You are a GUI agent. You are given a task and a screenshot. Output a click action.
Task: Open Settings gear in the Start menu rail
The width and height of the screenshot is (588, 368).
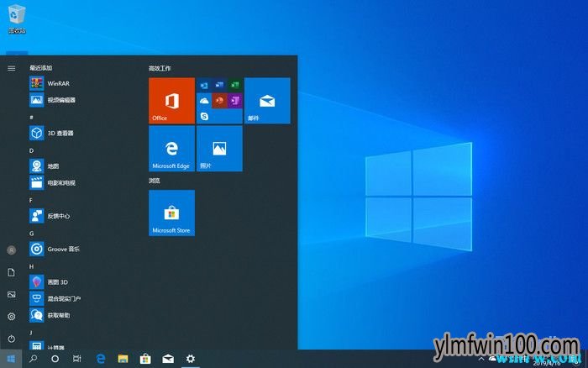pyautogui.click(x=11, y=317)
